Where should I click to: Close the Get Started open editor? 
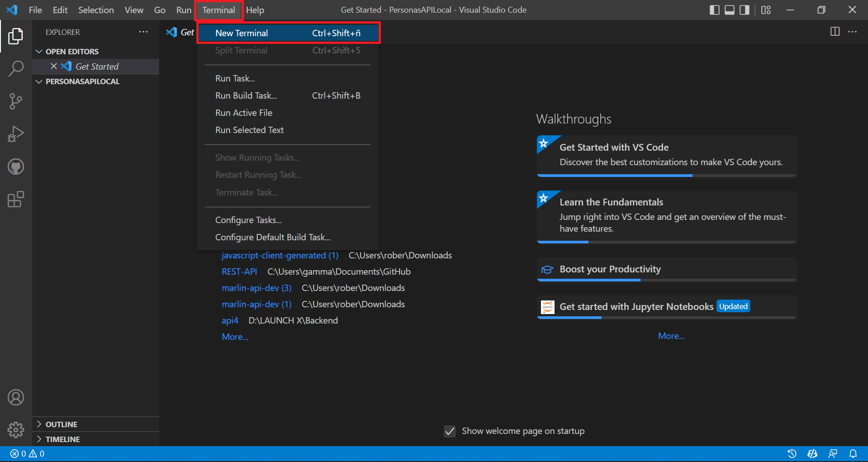click(x=54, y=66)
